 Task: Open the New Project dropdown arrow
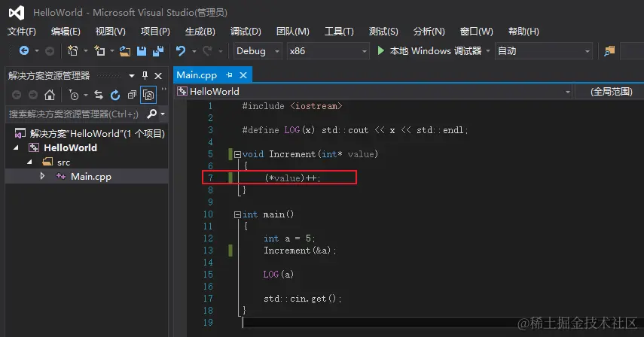pyautogui.click(x=85, y=51)
